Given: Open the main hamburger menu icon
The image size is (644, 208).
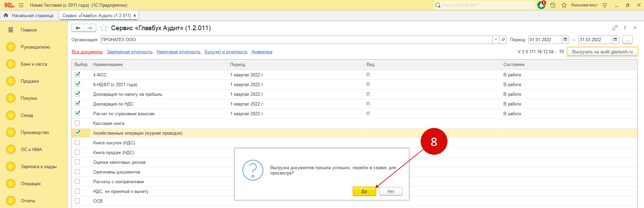Looking at the screenshot, I should [x=21, y=5].
